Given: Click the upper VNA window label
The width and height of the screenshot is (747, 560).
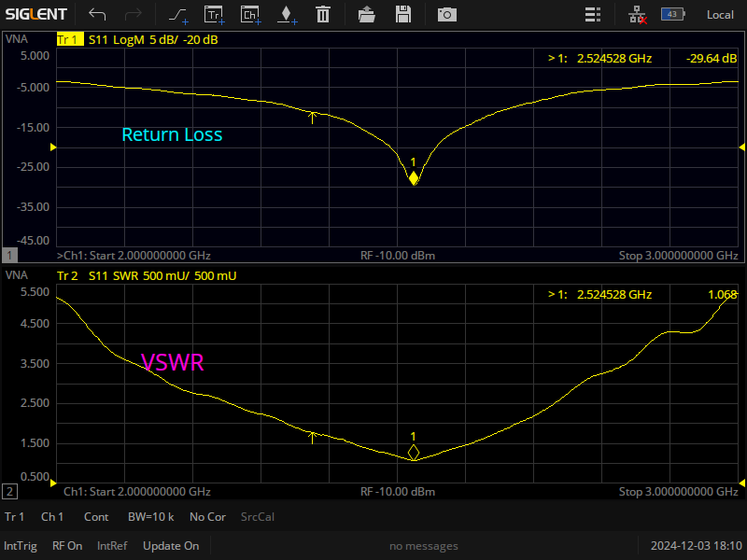Looking at the screenshot, I should [17, 39].
